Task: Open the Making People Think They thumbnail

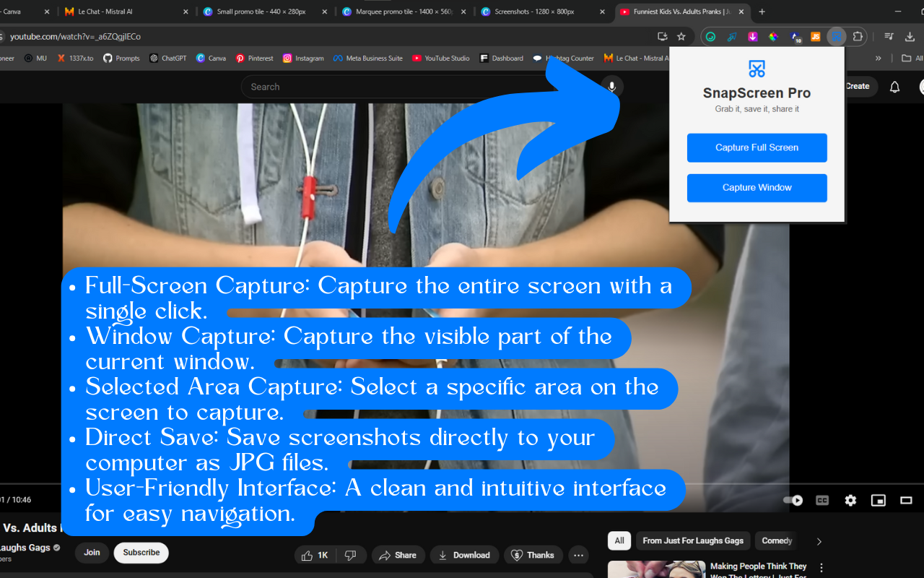Action: 656,569
